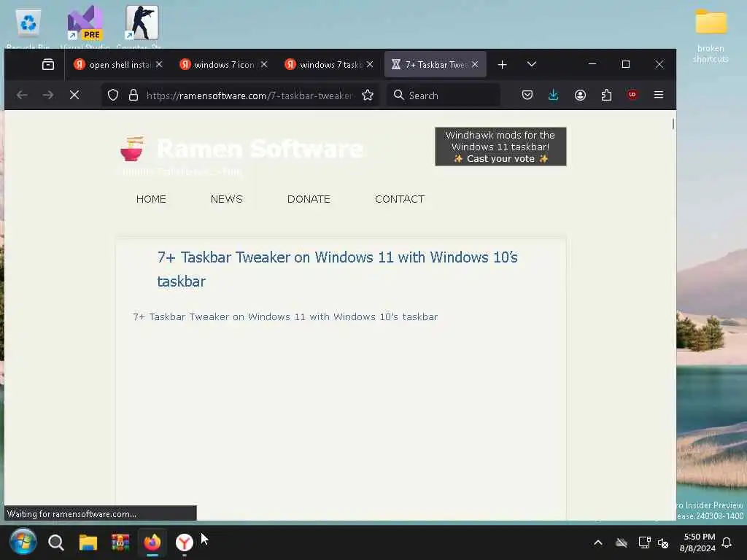
Task: Focus the ramensoftware.com address bar
Action: point(249,96)
